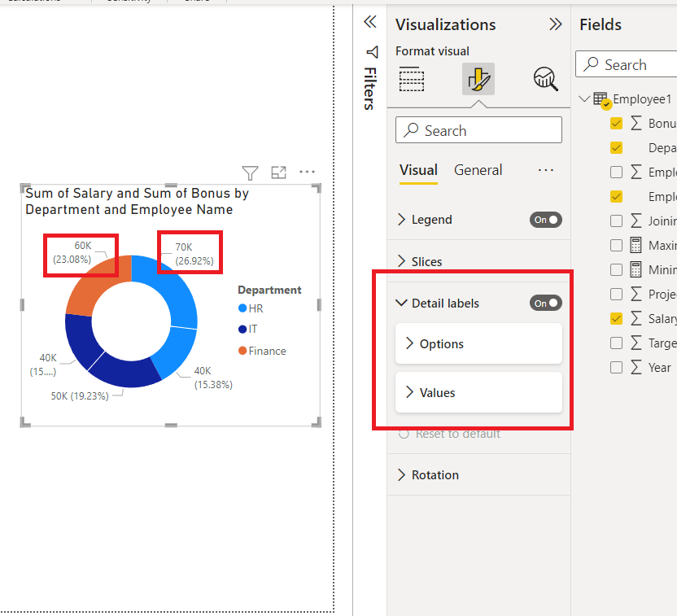The image size is (677, 616).
Task: Open the ellipsis next to General tab
Action: 546,170
